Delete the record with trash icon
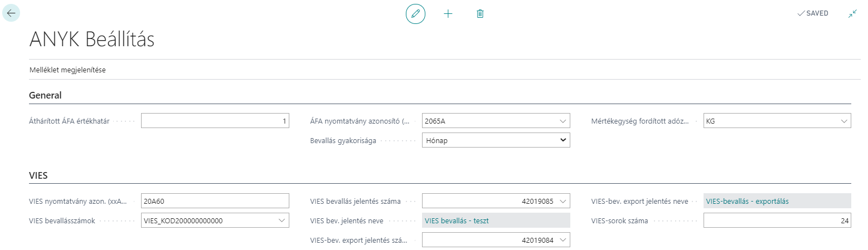Viewport: 868px width, 250px height. 480,13
